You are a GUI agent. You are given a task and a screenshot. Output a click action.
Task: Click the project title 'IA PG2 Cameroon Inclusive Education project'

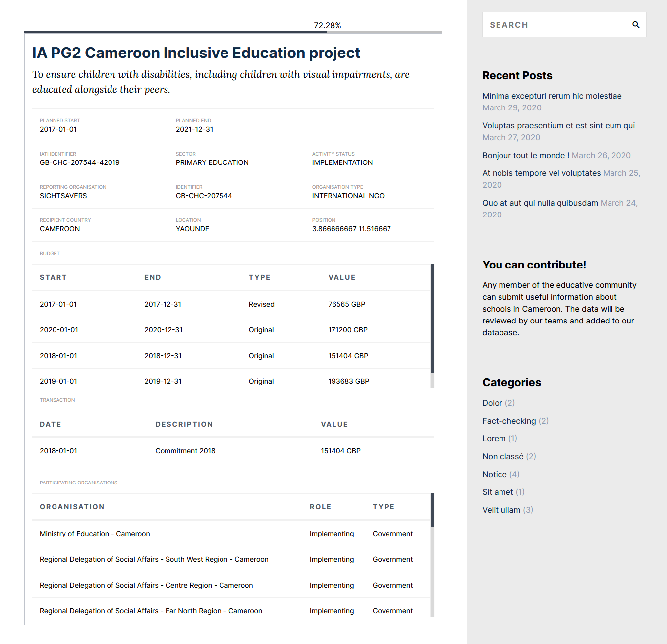point(196,53)
